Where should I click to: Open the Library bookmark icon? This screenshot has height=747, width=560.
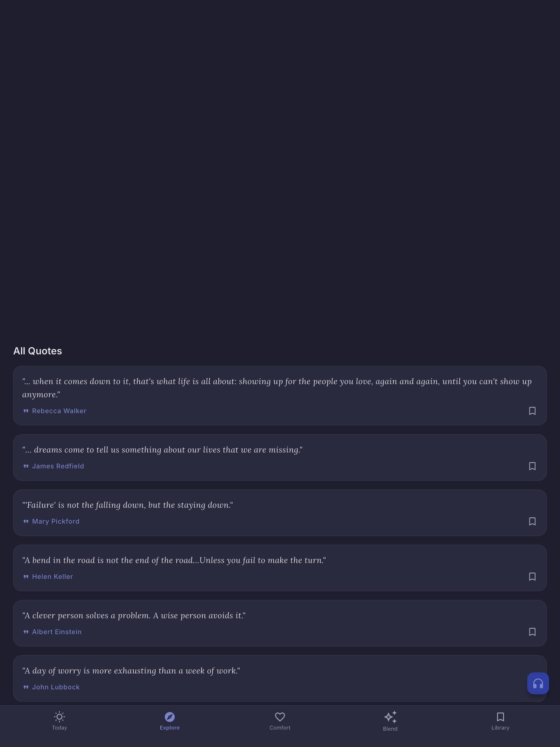point(500,717)
